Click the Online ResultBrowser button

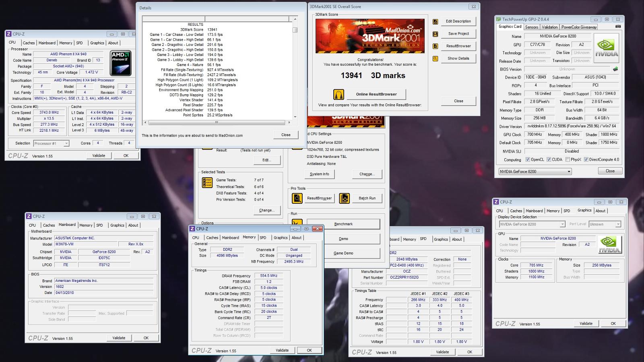(376, 94)
